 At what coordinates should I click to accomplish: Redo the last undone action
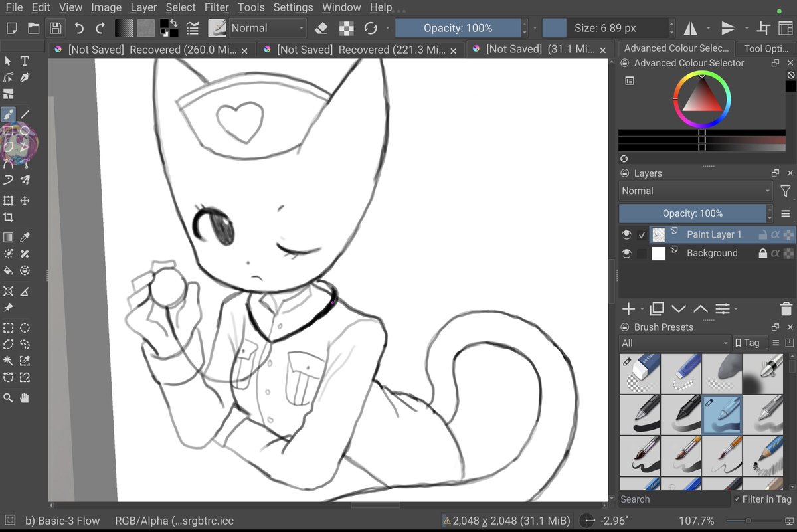coord(100,28)
